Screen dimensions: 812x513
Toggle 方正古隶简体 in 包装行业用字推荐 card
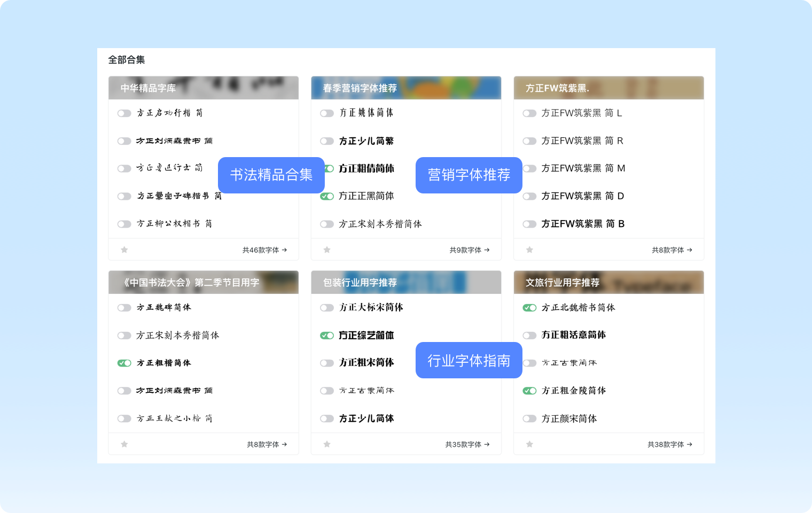[327, 391]
